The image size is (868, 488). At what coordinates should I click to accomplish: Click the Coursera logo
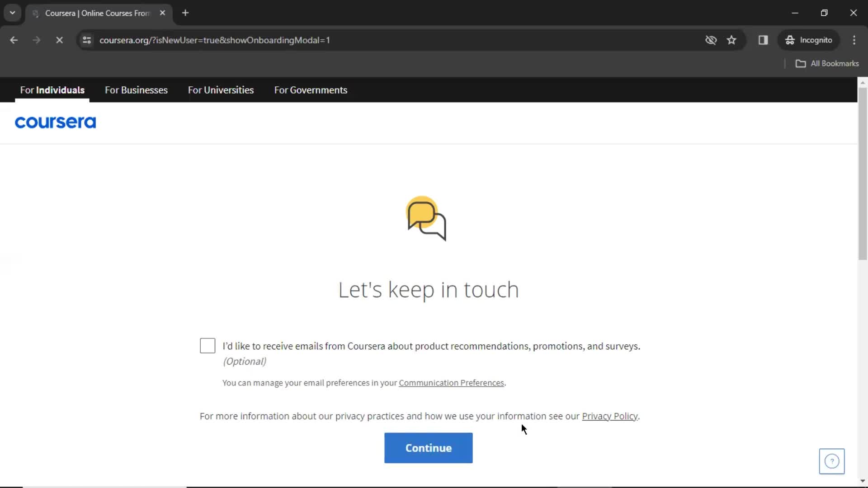(x=55, y=122)
